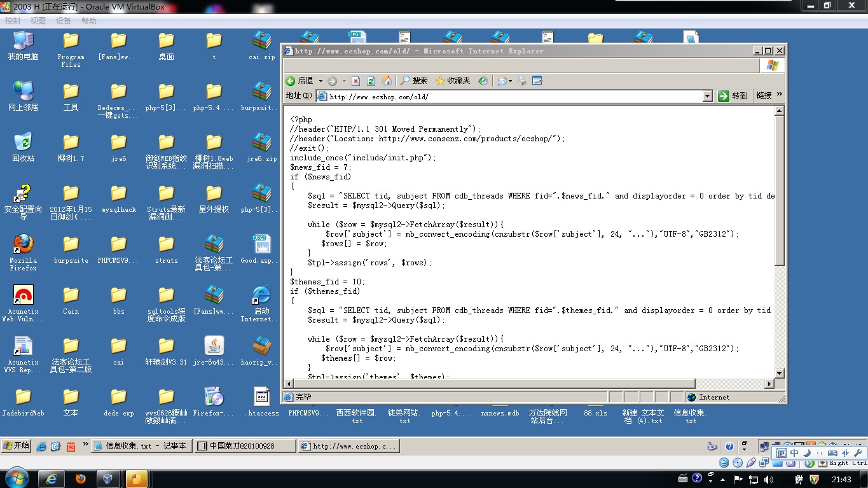Select 网上邻居 desktop icon
Image resolution: width=868 pixels, height=488 pixels.
pyautogui.click(x=24, y=97)
